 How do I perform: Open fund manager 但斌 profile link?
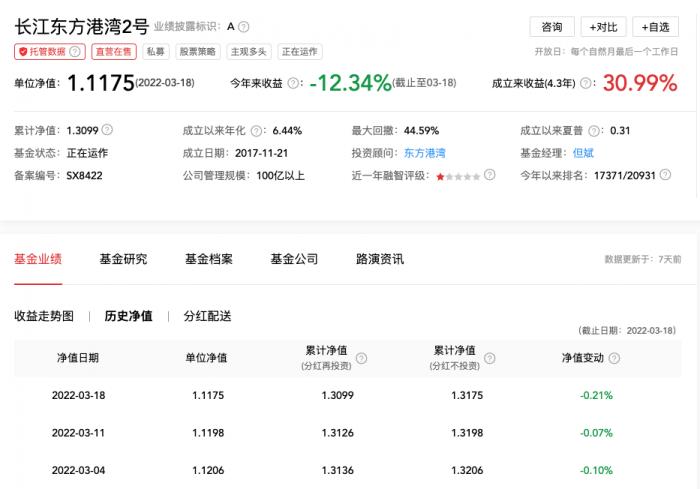click(582, 152)
